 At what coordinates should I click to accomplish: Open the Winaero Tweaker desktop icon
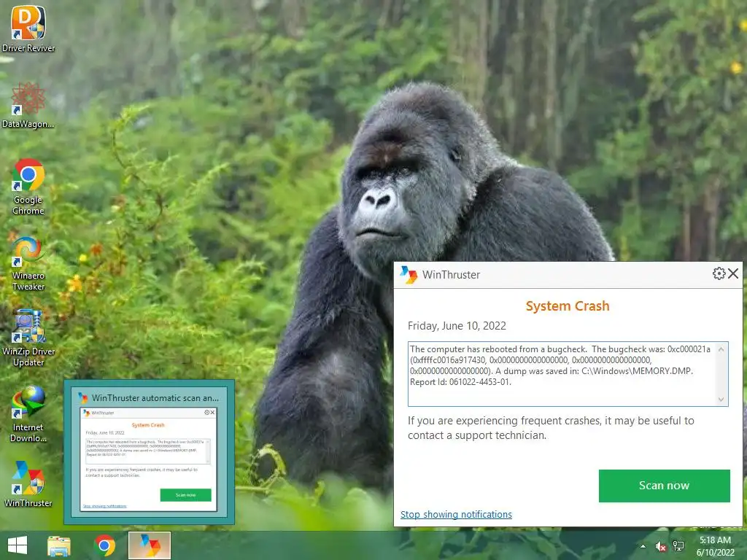click(28, 263)
